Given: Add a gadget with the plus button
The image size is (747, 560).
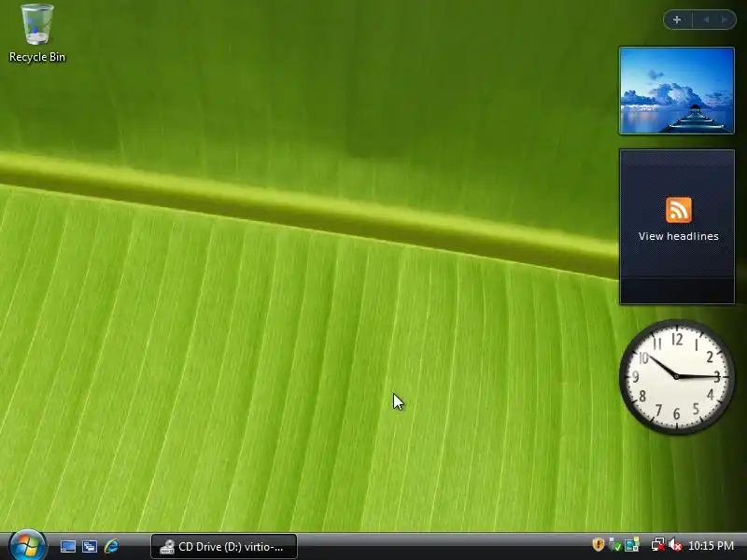Looking at the screenshot, I should (677, 20).
